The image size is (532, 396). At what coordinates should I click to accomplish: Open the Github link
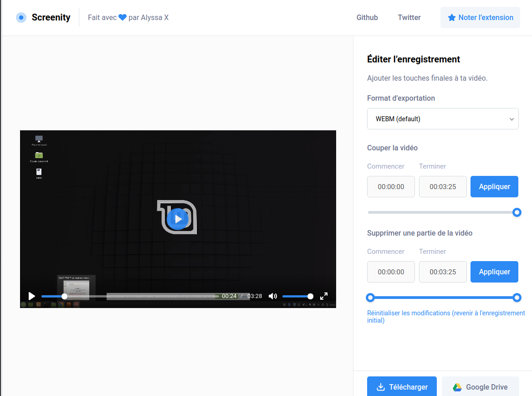pyautogui.click(x=367, y=17)
